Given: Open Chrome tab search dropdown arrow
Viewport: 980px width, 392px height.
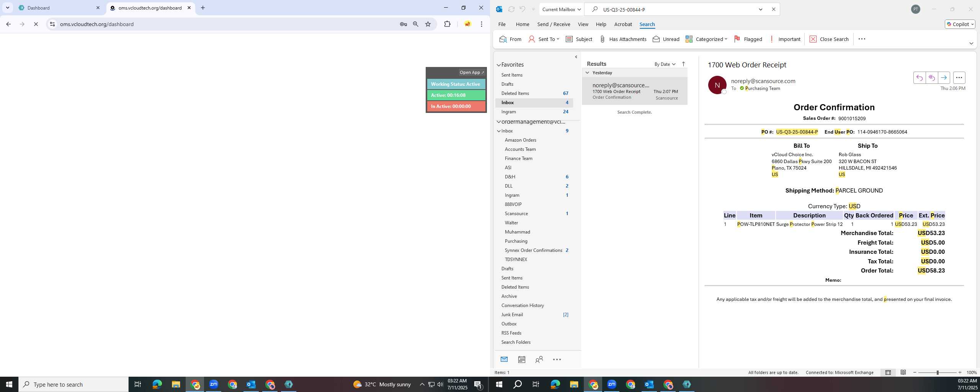Looking at the screenshot, I should [7, 8].
